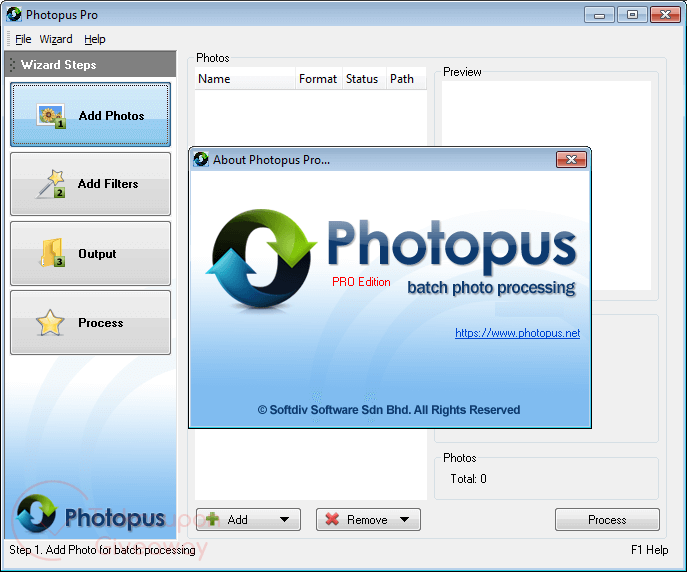Open the Help menu

tap(95, 39)
